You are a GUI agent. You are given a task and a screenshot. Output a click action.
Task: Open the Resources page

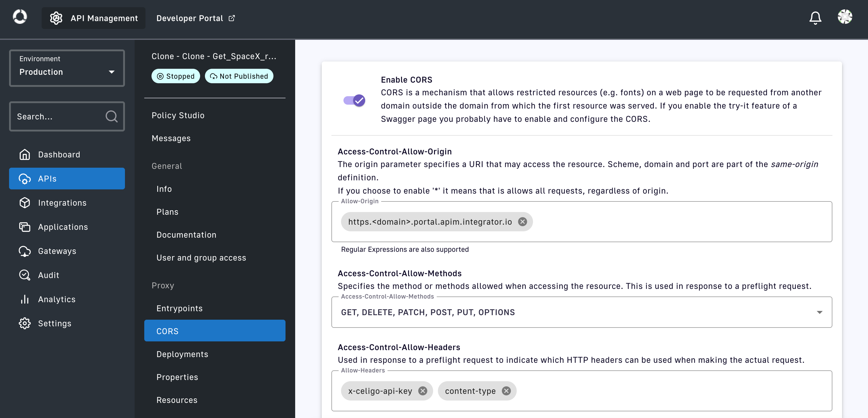coord(215,400)
